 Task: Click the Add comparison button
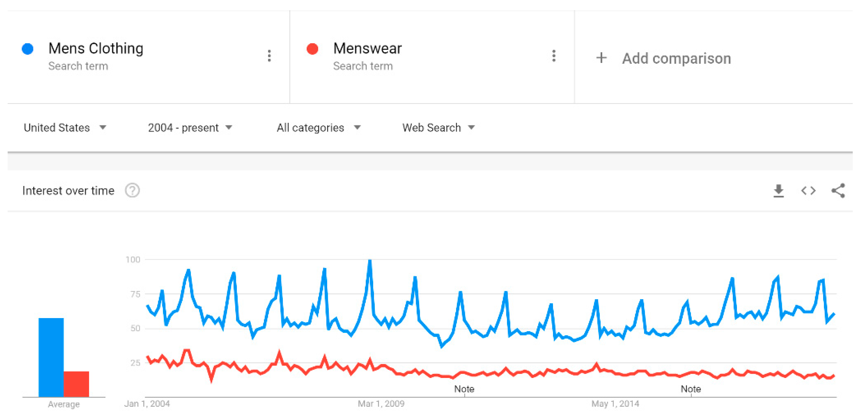coord(676,59)
